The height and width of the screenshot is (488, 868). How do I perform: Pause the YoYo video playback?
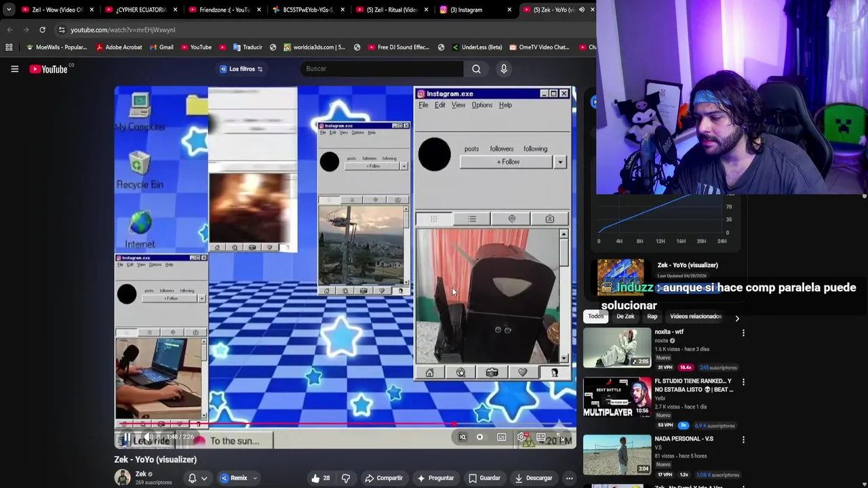click(127, 437)
